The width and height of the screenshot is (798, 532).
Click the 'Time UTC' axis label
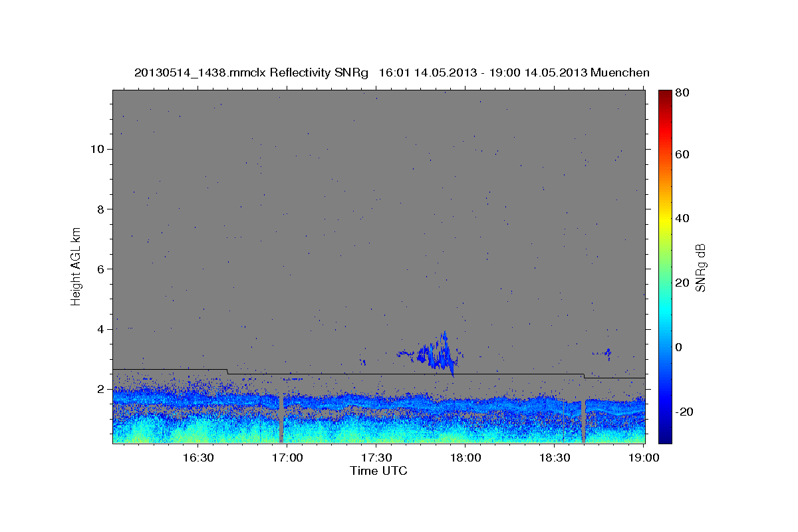[x=378, y=471]
